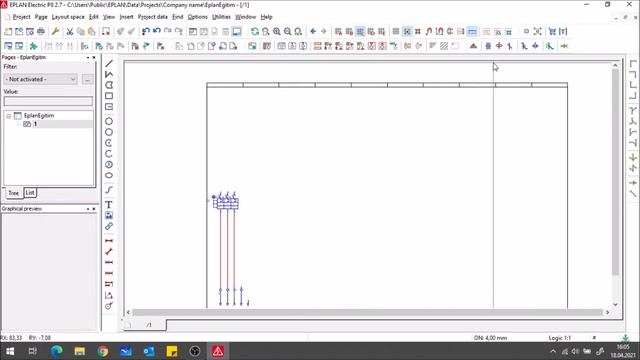Click the blue right arrow forward icon
Image resolution: width=640 pixels, height=360 pixels.
pos(324,31)
